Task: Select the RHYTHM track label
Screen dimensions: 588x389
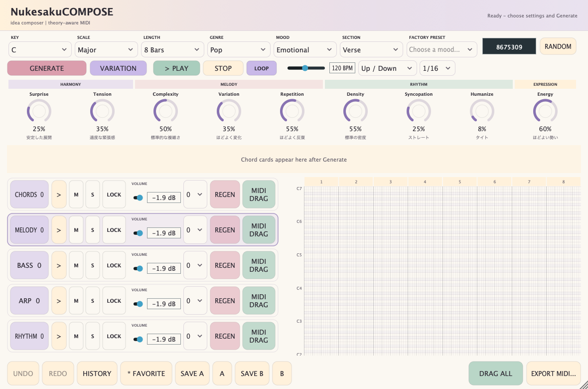Action: (x=29, y=336)
